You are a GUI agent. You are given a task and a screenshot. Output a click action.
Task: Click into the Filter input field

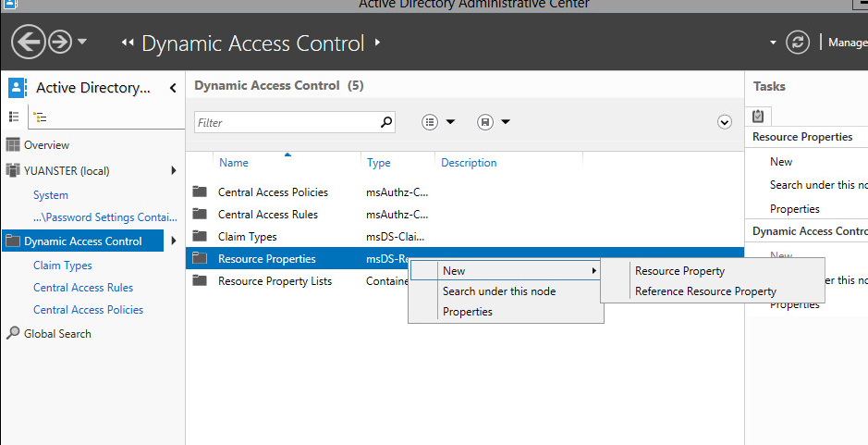[x=287, y=122]
